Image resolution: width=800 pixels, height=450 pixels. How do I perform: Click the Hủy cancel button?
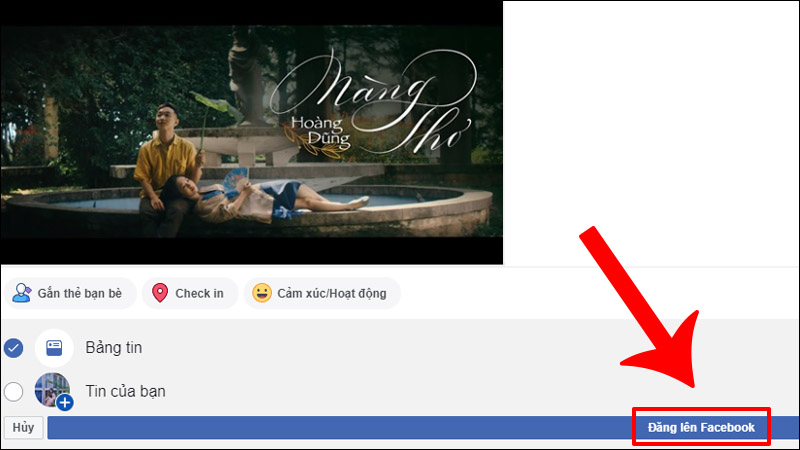[23, 428]
